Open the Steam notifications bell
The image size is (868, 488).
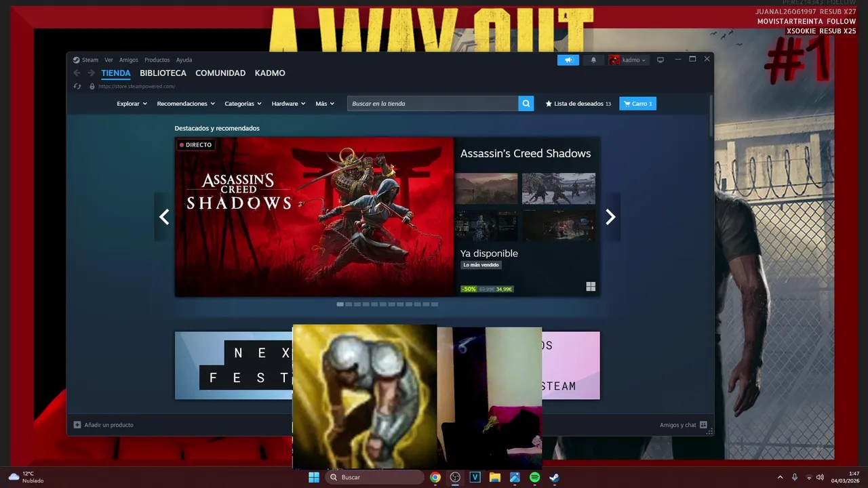point(593,60)
